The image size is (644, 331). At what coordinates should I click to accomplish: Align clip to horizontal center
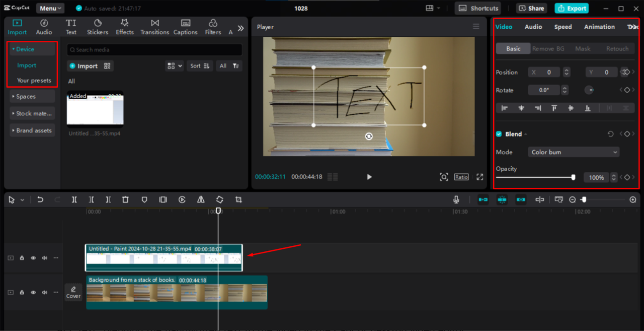pos(522,108)
